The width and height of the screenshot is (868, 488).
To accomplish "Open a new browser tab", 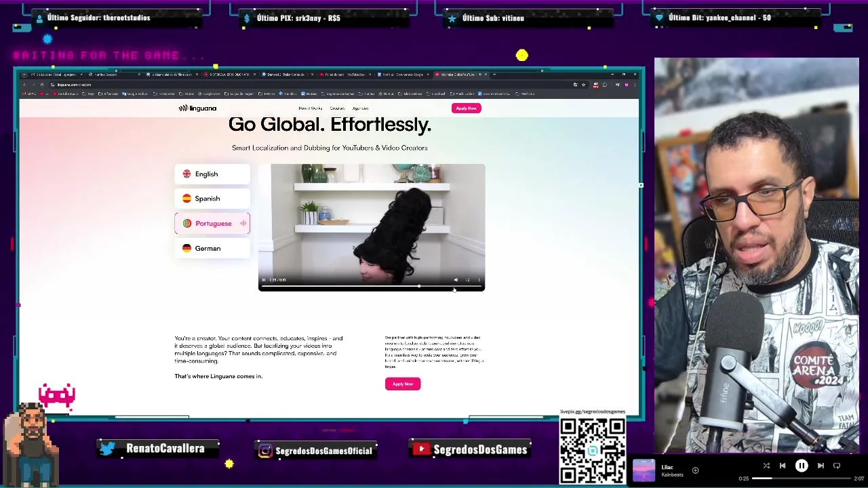I will coord(494,75).
